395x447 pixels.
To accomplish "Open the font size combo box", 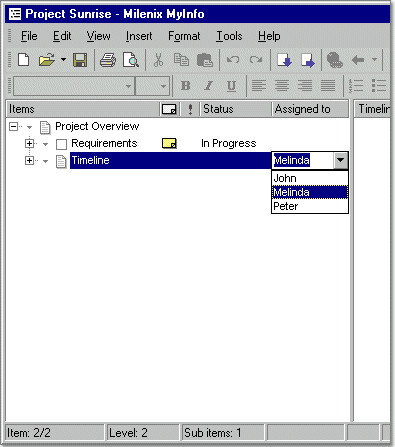I will pos(153,86).
